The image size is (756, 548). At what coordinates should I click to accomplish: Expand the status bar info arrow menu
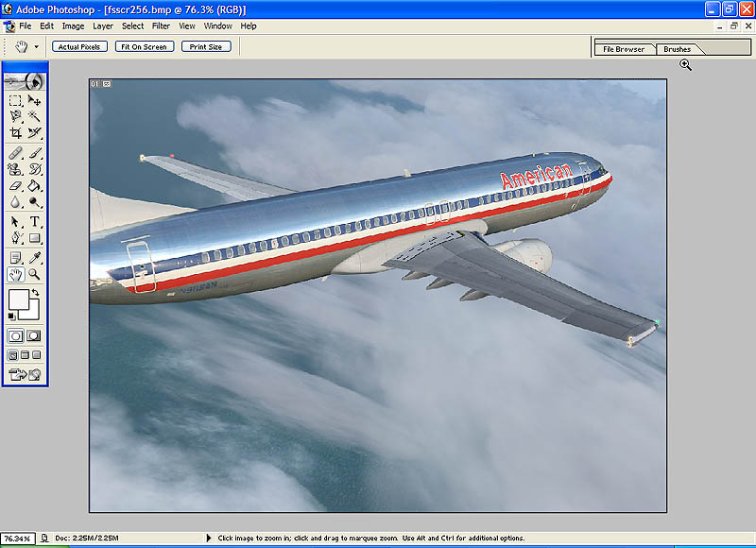[x=209, y=539]
